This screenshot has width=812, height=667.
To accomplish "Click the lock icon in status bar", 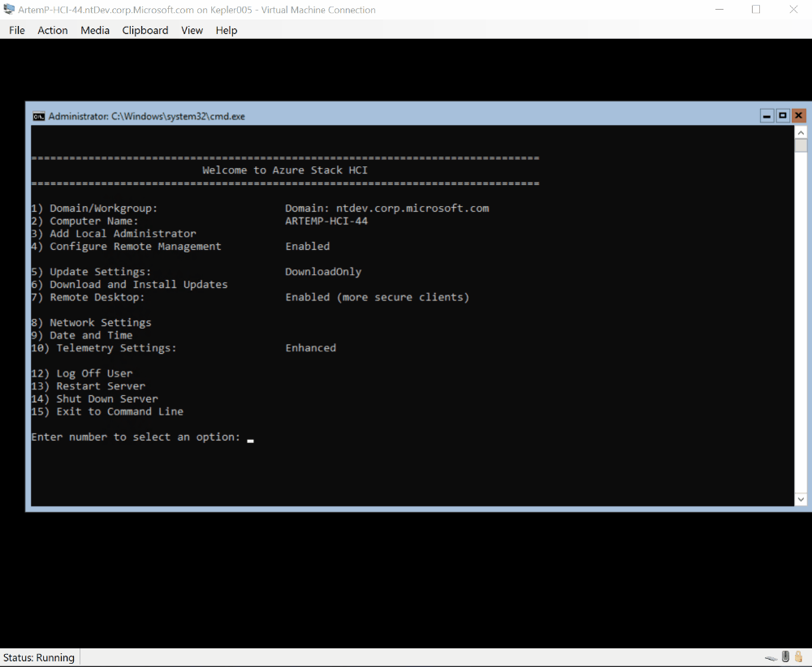I will (x=798, y=656).
